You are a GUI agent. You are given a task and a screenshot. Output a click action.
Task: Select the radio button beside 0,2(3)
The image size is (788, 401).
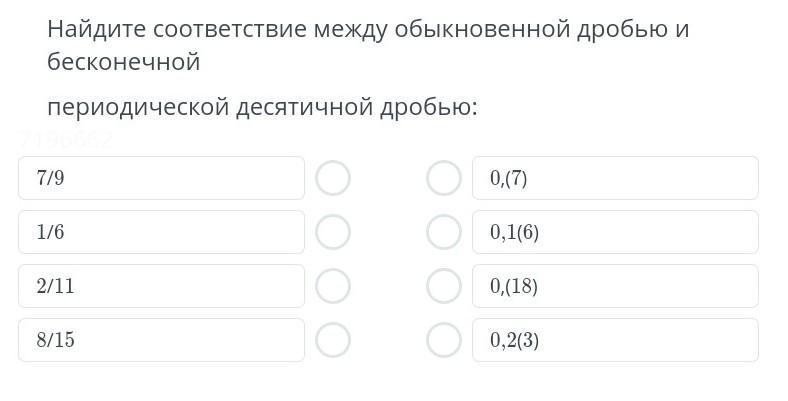tap(444, 341)
